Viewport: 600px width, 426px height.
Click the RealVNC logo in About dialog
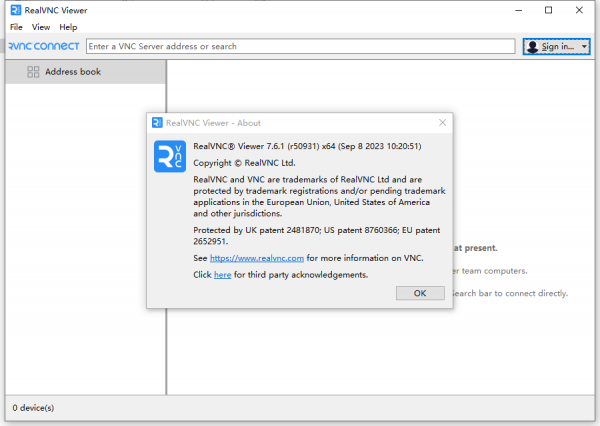(170, 156)
